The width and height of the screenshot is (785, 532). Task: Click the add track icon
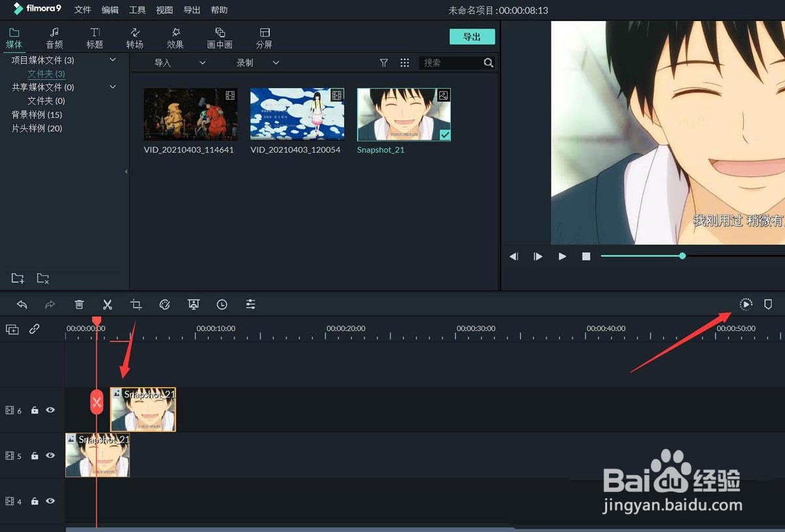[x=12, y=329]
